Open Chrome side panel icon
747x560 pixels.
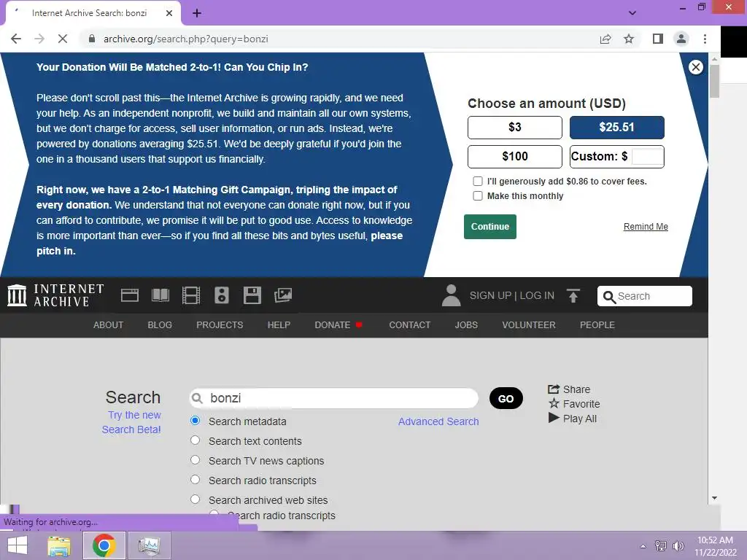point(658,39)
